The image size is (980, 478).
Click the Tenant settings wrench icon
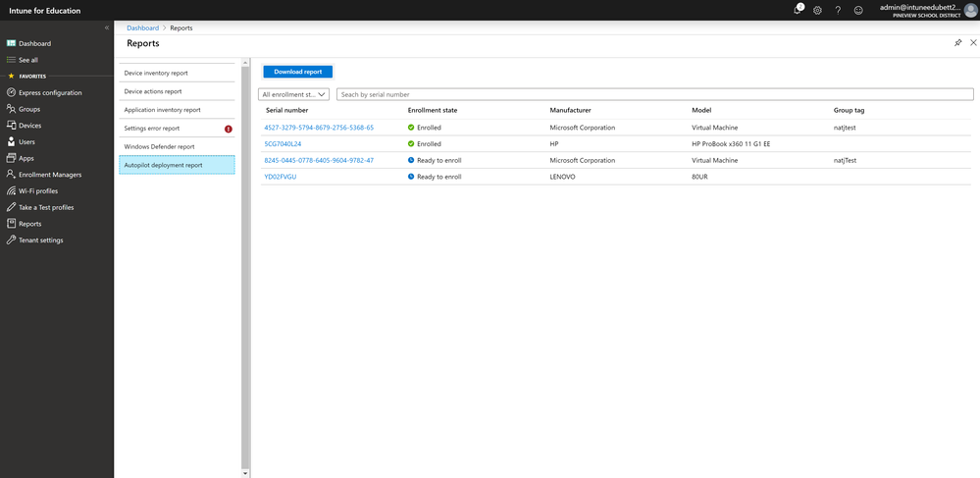[11, 239]
